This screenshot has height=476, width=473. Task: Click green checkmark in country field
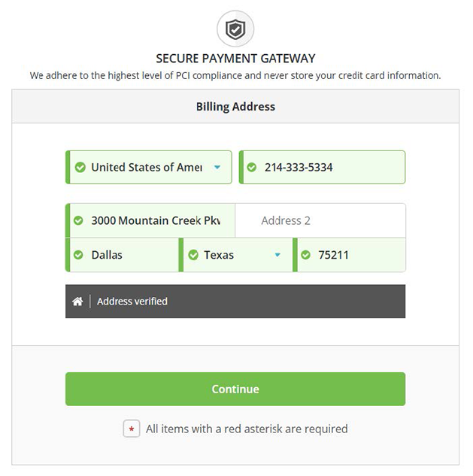79,168
